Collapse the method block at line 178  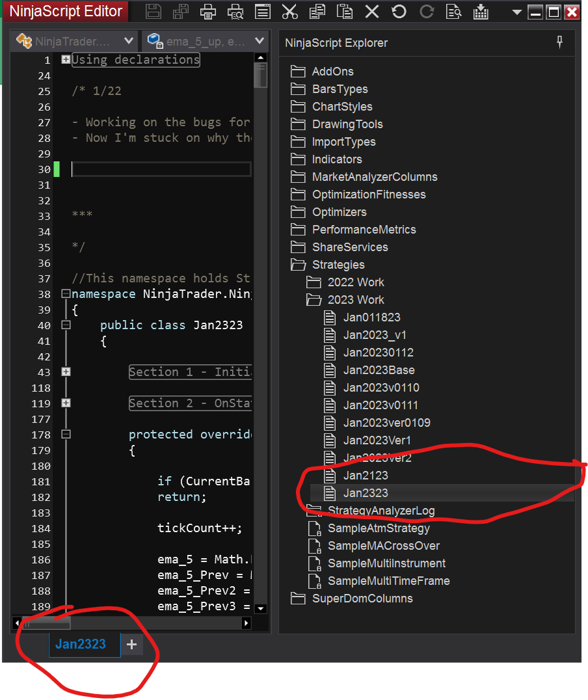tap(66, 434)
